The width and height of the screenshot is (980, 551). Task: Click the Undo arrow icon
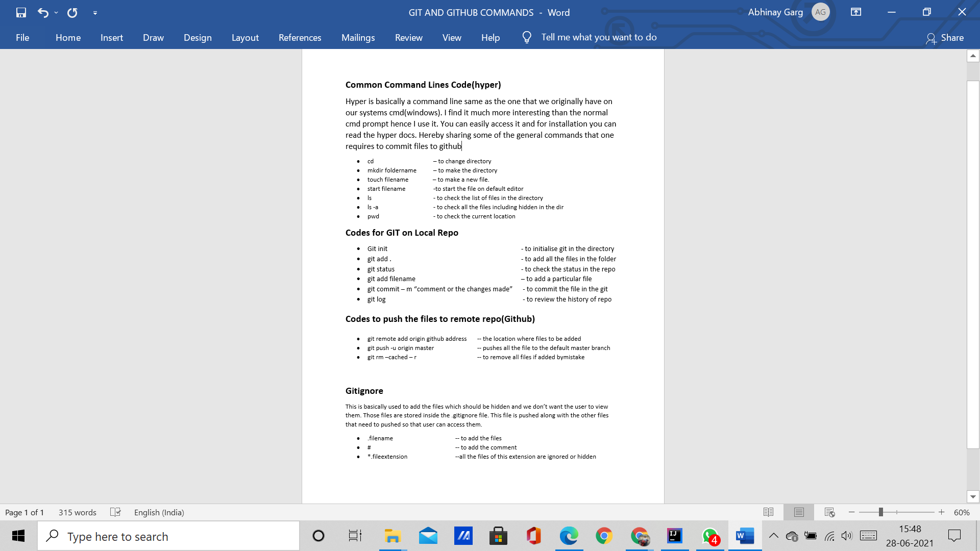(x=43, y=13)
